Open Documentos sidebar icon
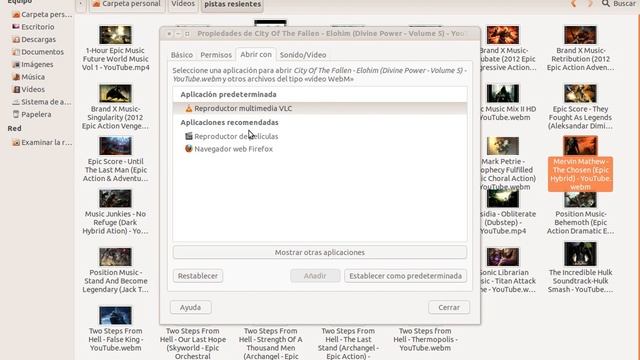640x360 pixels. point(16,52)
